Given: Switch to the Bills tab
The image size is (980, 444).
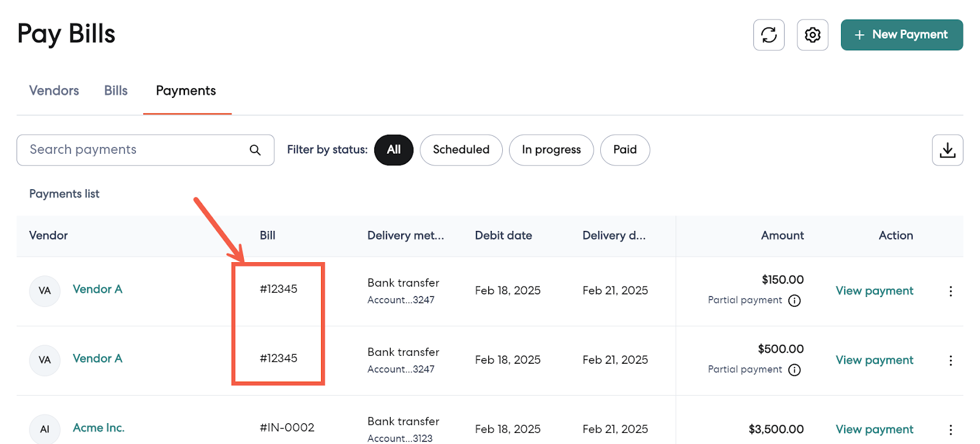Looking at the screenshot, I should tap(116, 91).
